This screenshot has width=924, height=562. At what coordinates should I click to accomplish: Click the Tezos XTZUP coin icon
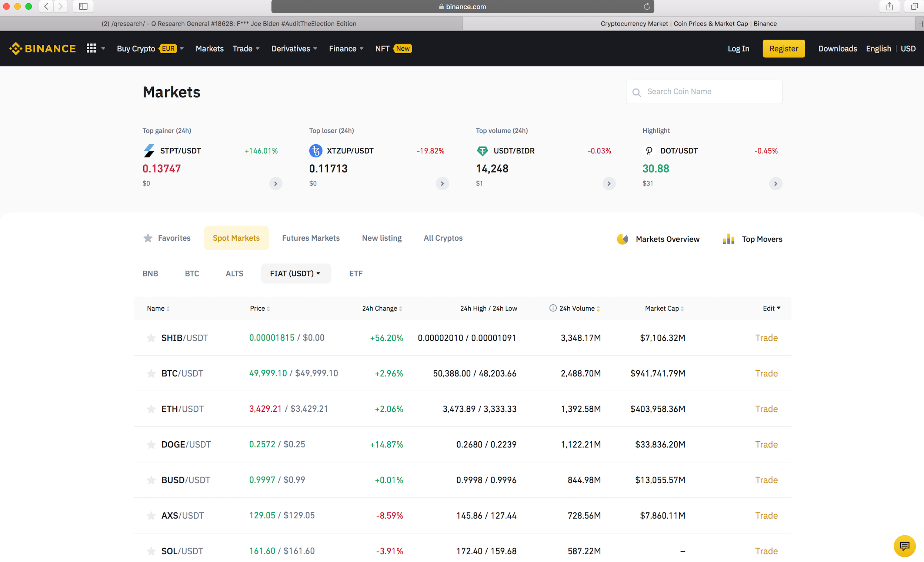[316, 151]
